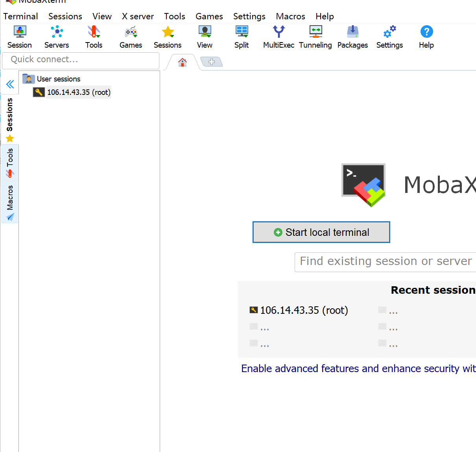Switch to the Macros side tab
Image resolution: width=476 pixels, height=452 pixels.
tap(10, 202)
